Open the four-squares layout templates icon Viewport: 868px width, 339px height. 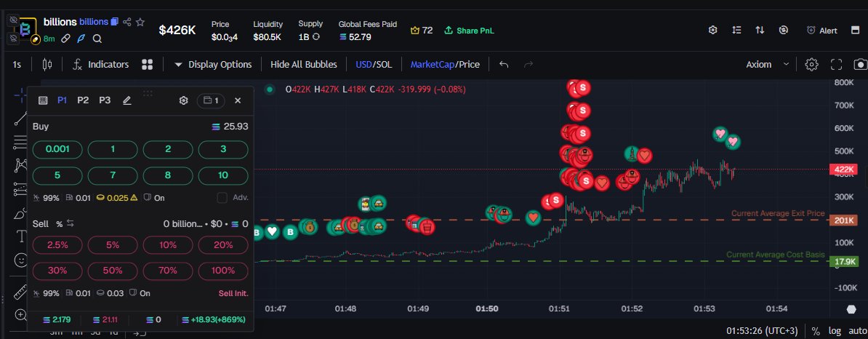click(x=148, y=65)
